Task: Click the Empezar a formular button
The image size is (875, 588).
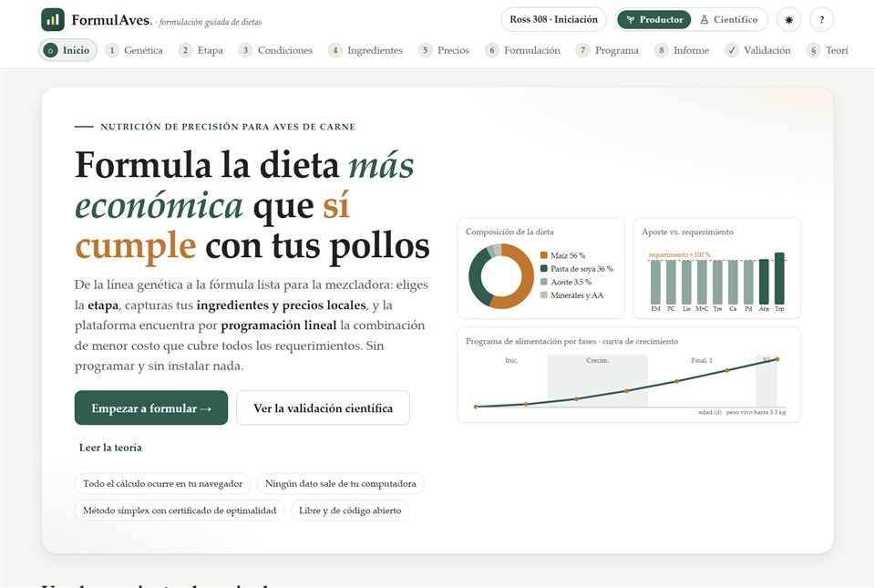Action: [151, 407]
